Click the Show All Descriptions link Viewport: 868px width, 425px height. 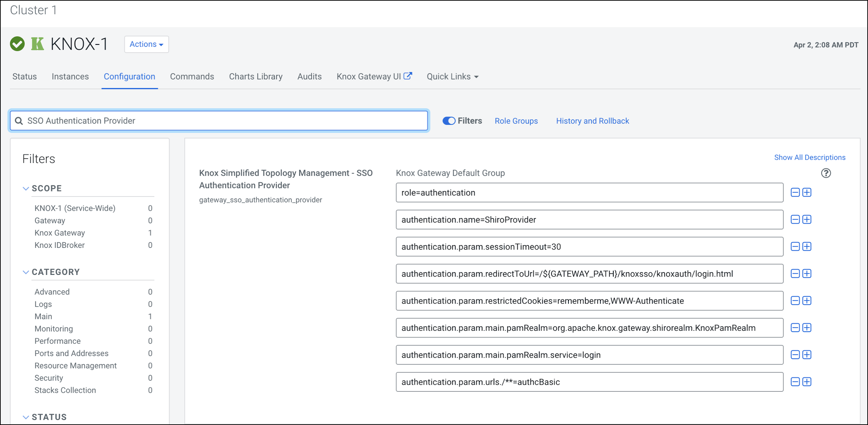coord(809,157)
